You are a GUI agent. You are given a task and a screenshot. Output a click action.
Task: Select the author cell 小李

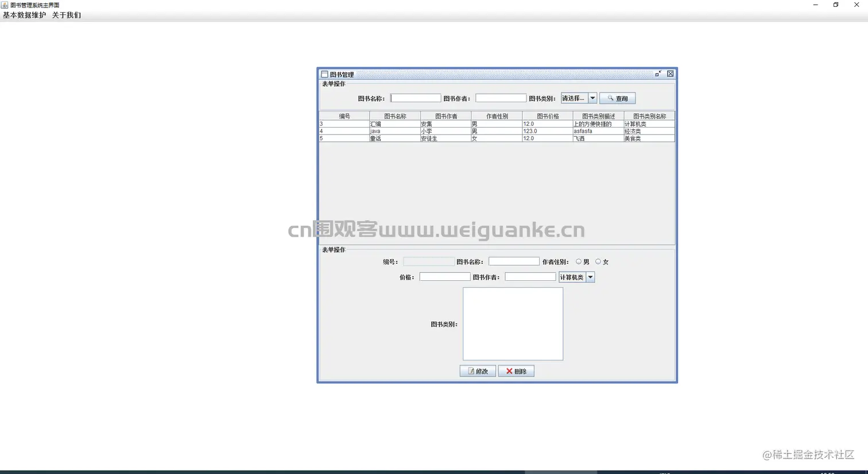(446, 131)
